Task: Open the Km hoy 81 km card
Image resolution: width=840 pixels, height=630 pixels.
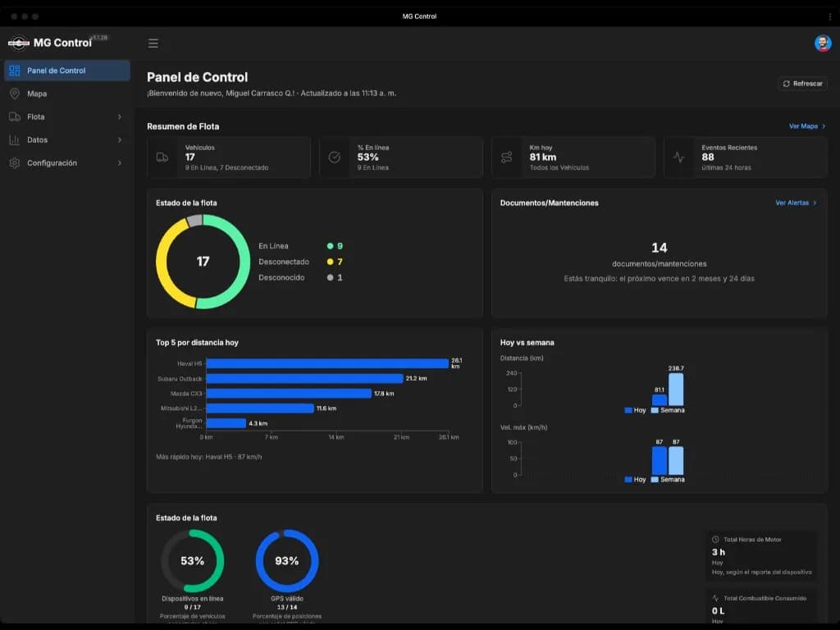Action: tap(573, 157)
